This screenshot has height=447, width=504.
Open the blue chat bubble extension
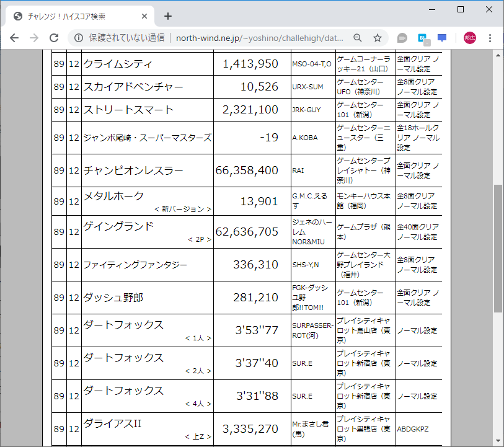pyautogui.click(x=442, y=38)
